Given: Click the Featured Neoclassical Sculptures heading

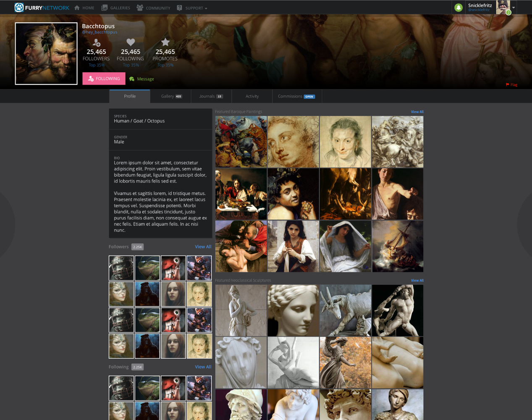Looking at the screenshot, I should click(243, 281).
